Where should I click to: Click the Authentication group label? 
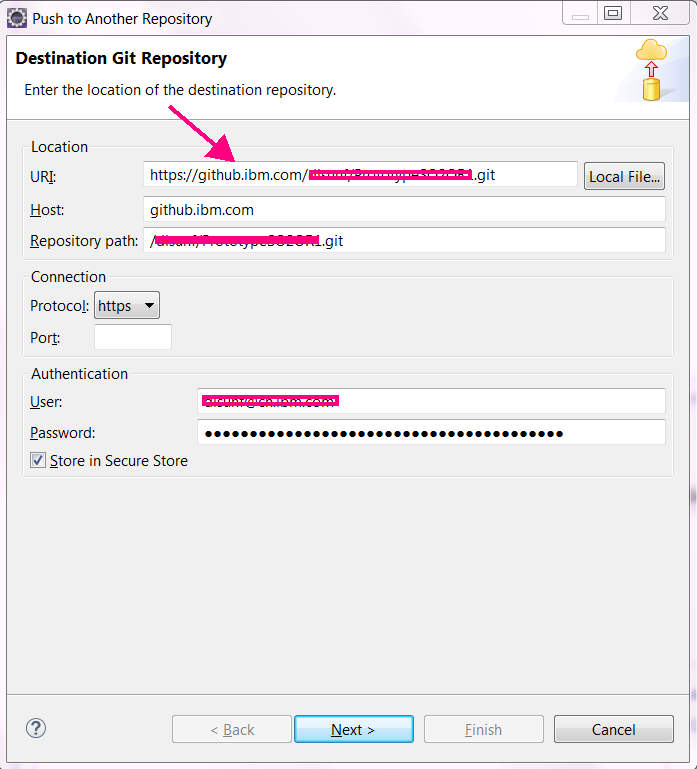79,374
